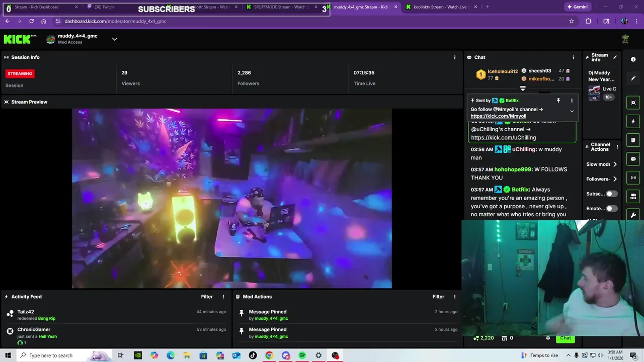
Task: Switch to the SPLIFFMODE Stream tab
Action: 281,7
